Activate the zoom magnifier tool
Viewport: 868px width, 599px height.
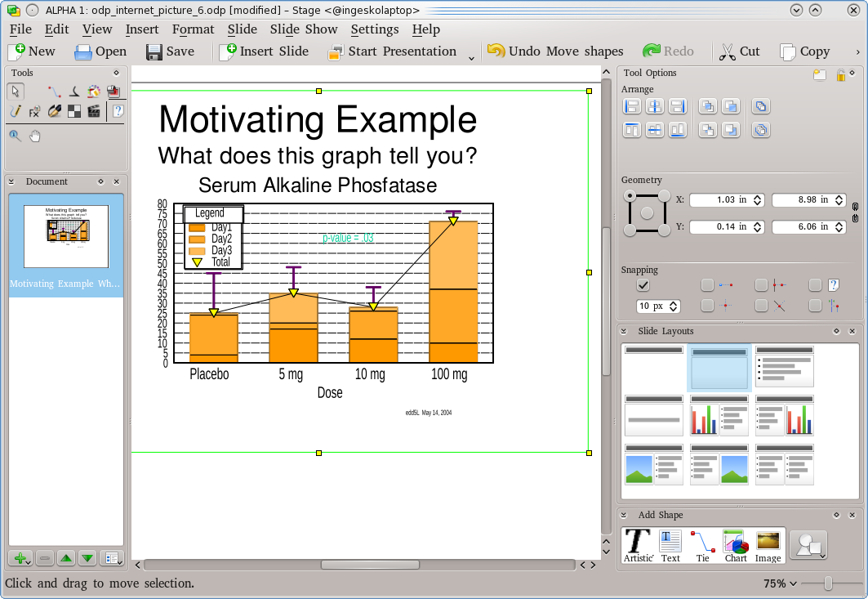[16, 136]
